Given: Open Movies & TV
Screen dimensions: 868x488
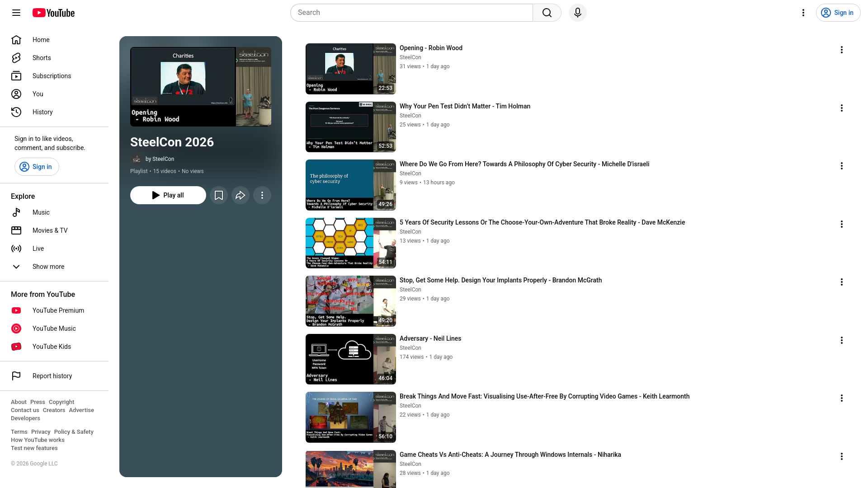Looking at the screenshot, I should tap(54, 230).
